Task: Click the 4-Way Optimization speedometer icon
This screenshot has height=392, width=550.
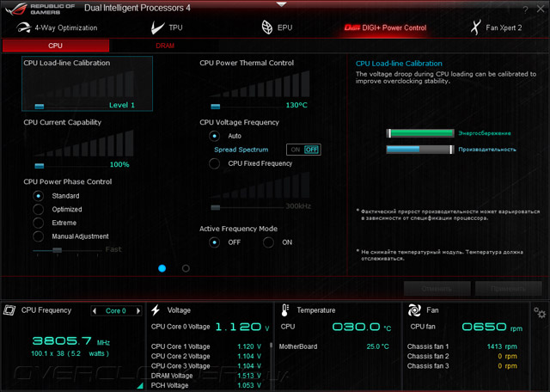Action: pyautogui.click(x=24, y=28)
